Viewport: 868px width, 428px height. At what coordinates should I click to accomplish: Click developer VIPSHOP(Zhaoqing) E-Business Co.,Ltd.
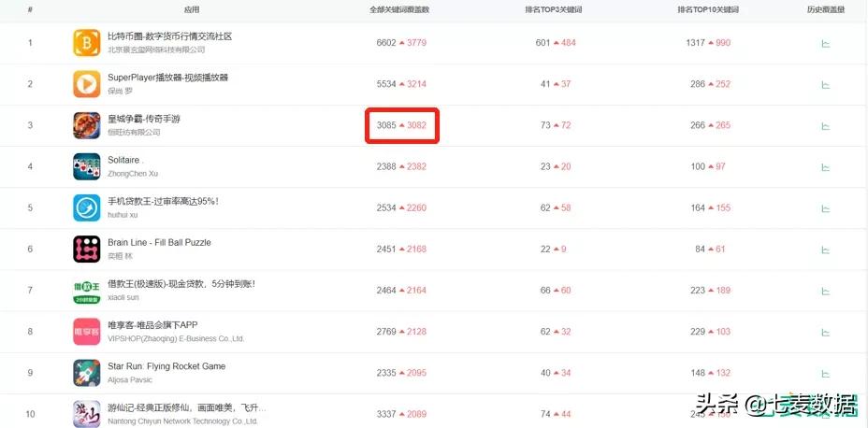click(176, 338)
